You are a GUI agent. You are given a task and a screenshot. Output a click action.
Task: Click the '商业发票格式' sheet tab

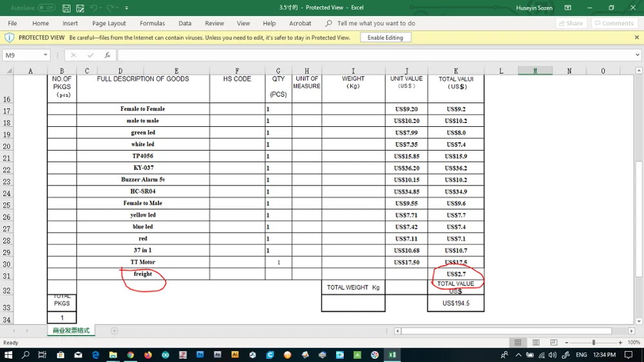click(x=71, y=330)
